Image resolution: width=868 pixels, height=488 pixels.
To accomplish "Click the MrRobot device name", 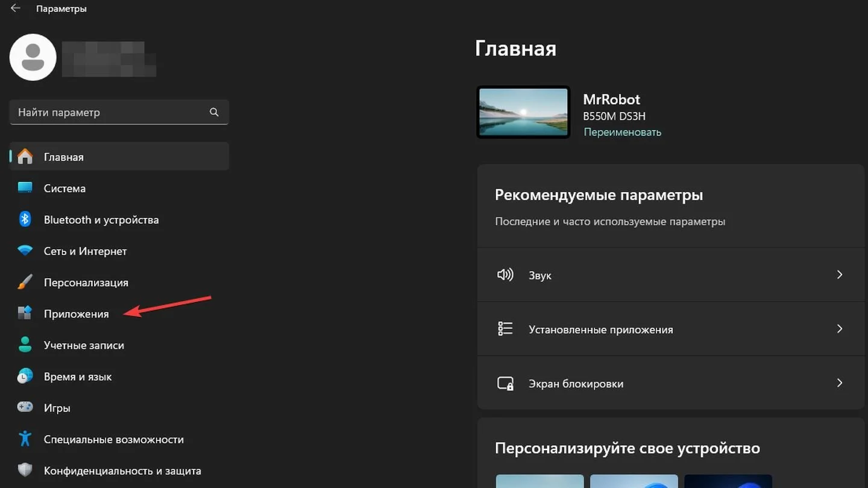I will (x=611, y=99).
